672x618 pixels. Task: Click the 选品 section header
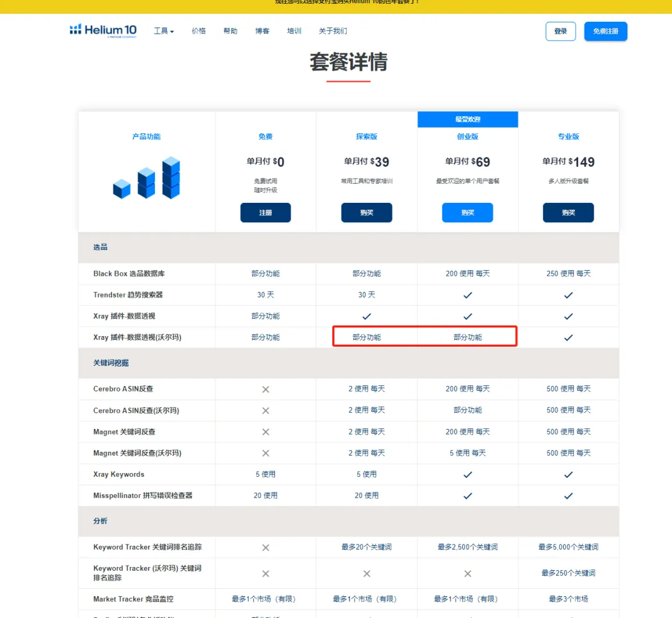(x=100, y=247)
